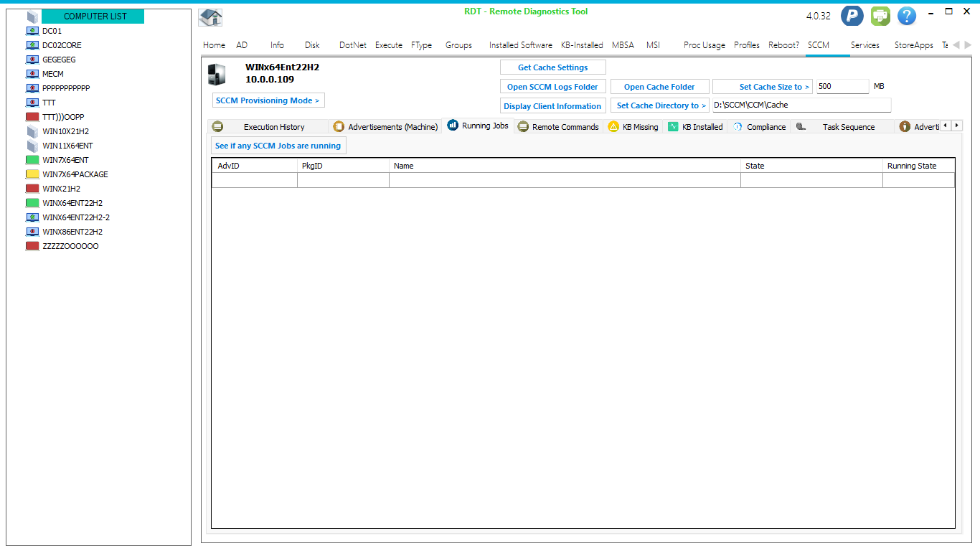Viewport: 980px width, 551px height.
Task: Click the Compliance tab icon
Action: (738, 126)
